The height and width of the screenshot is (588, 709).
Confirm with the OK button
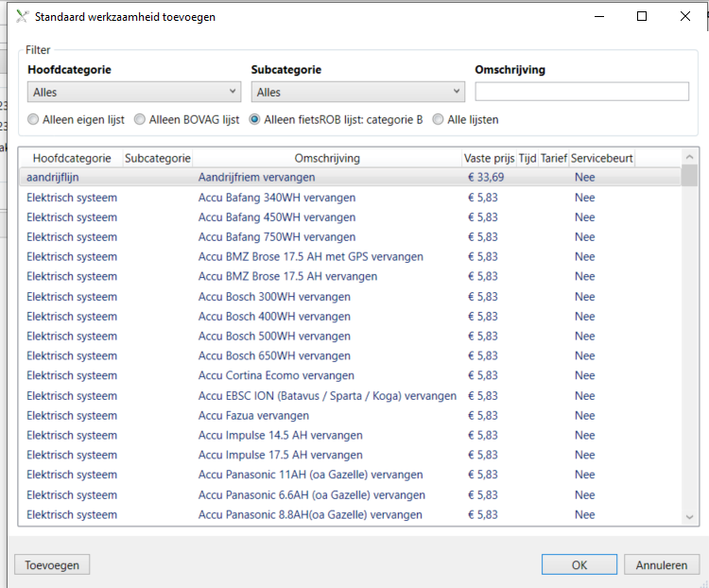(x=579, y=564)
